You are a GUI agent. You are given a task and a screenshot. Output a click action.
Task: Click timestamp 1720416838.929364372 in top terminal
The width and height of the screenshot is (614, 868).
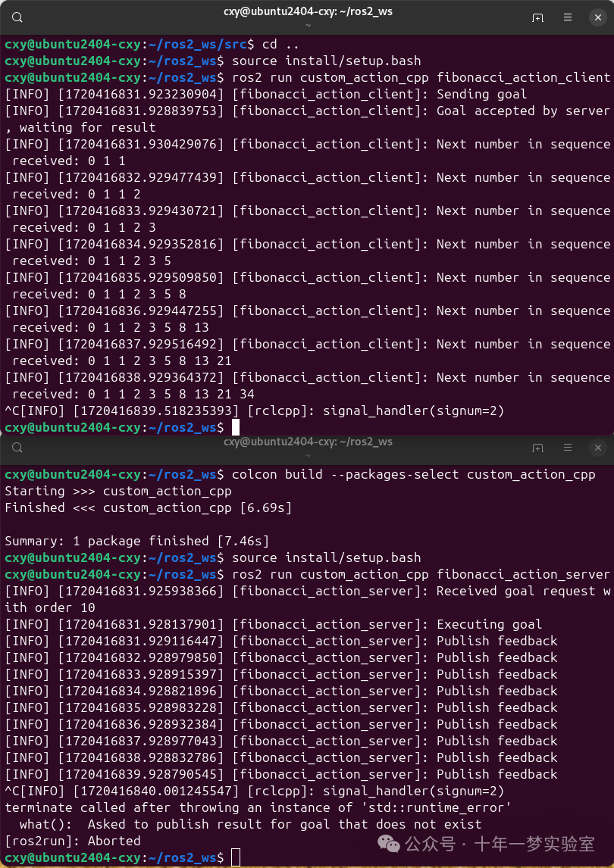pos(141,377)
